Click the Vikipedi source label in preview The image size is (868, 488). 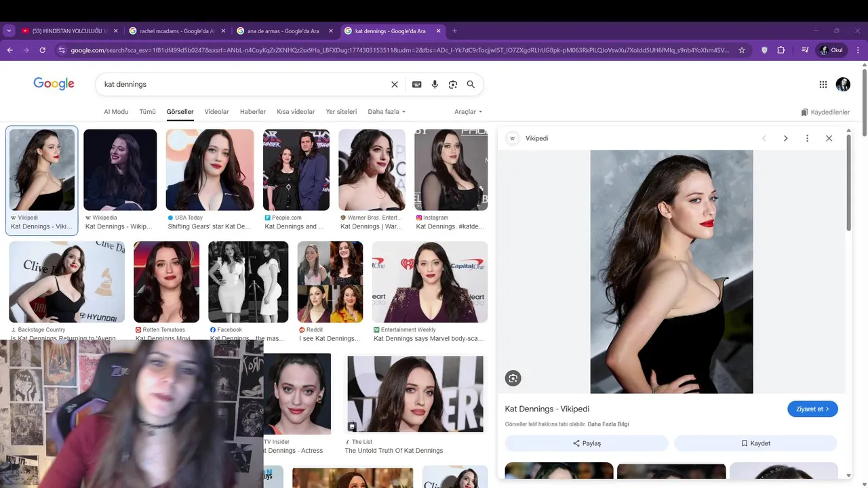[536, 138]
